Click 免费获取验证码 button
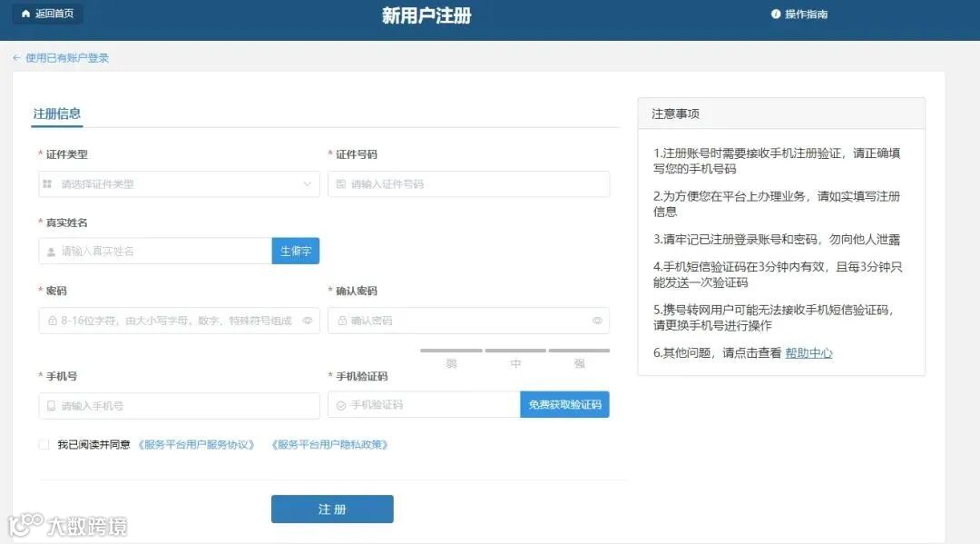This screenshot has height=544, width=980. tap(565, 404)
